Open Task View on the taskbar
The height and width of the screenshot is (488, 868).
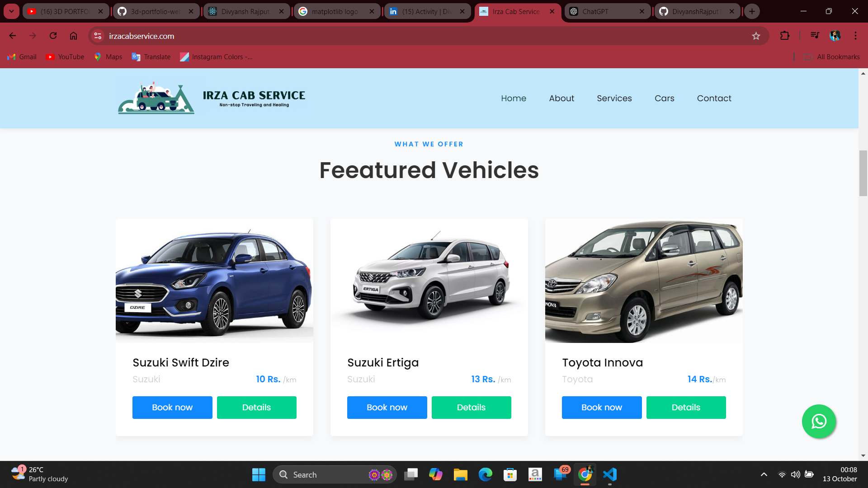[x=411, y=474]
